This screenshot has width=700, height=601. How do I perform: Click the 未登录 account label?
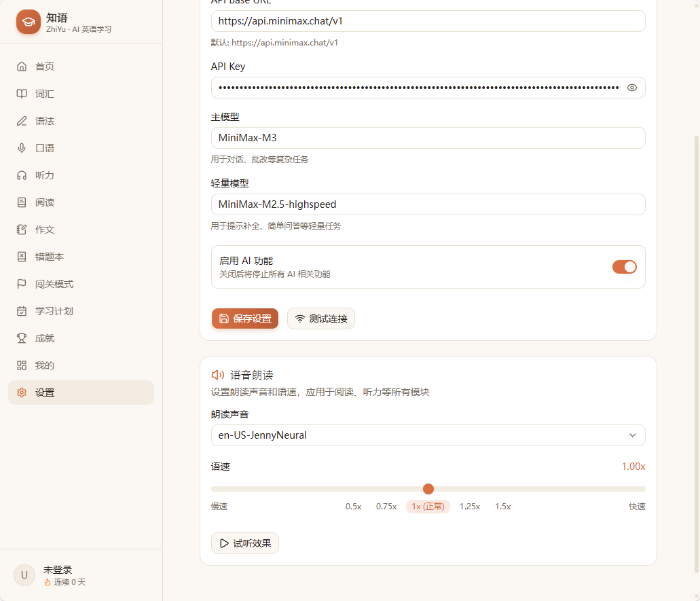click(58, 570)
